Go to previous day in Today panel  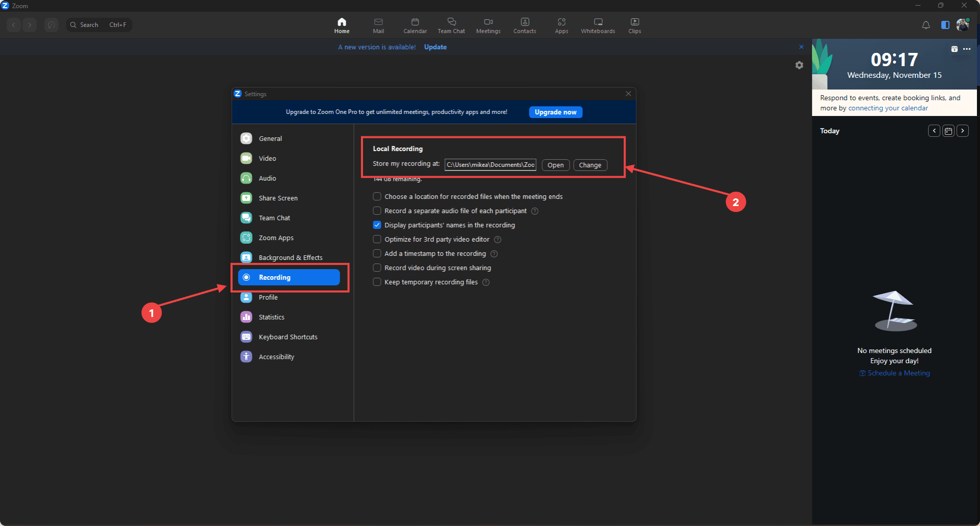click(x=934, y=131)
